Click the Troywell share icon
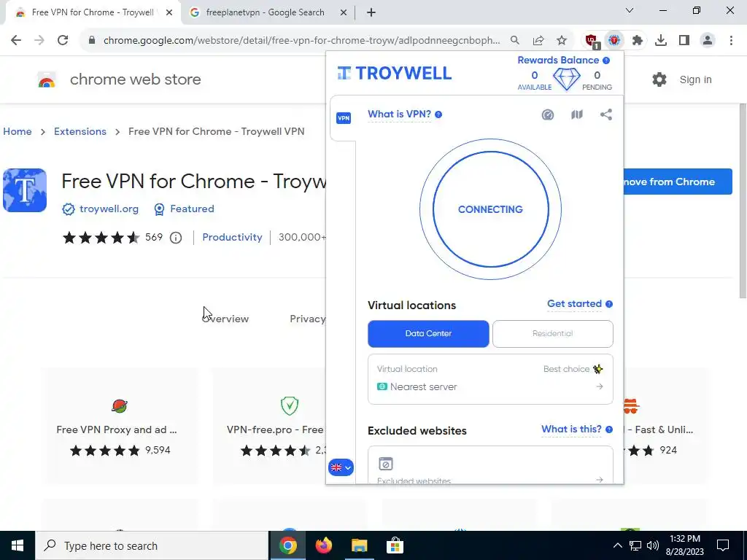 click(x=606, y=114)
